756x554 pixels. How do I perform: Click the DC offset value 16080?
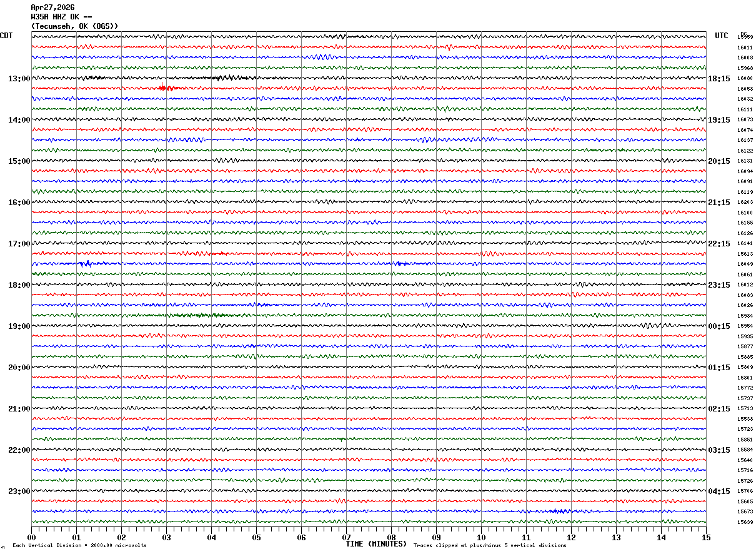point(745,79)
